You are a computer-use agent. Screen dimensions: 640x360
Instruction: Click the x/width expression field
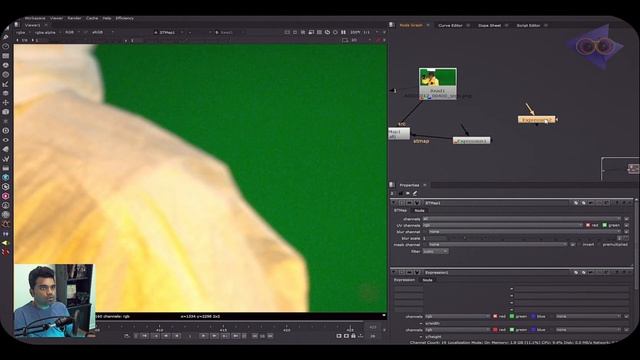click(527, 323)
